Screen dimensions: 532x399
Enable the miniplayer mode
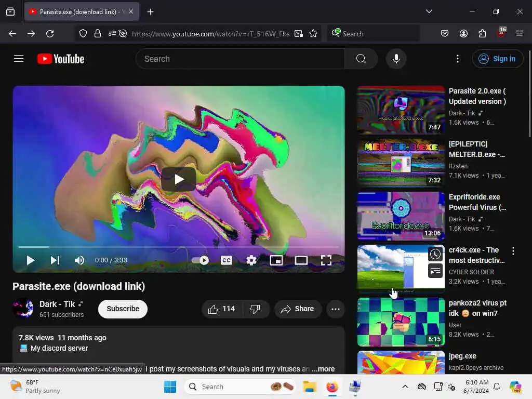click(276, 260)
